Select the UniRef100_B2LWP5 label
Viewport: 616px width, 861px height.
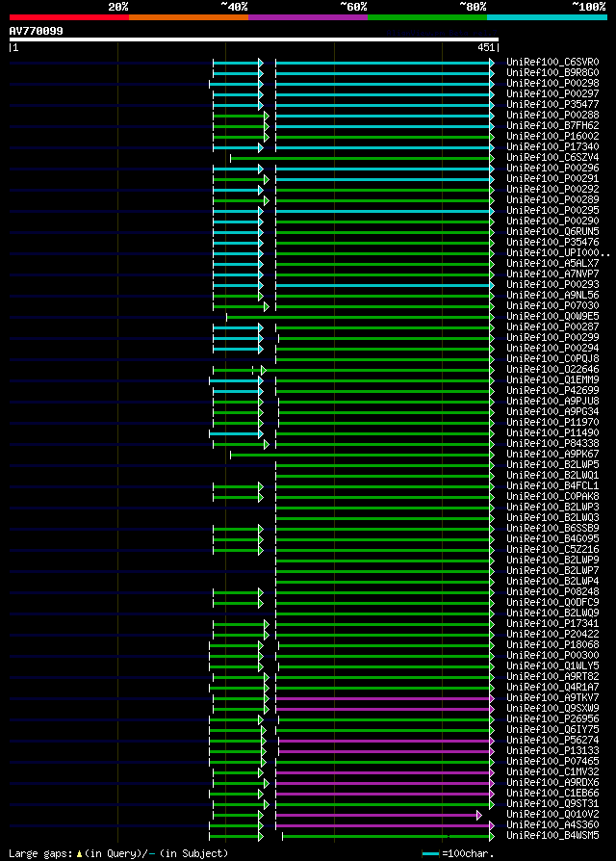coord(552,464)
